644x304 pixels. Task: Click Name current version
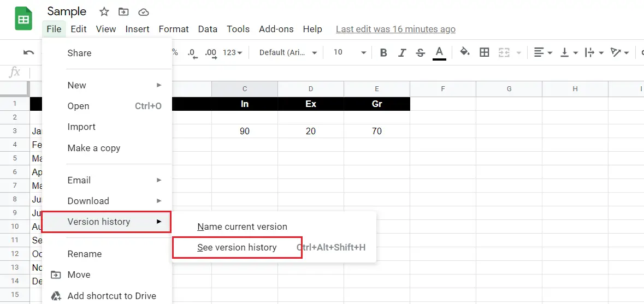pyautogui.click(x=274, y=227)
